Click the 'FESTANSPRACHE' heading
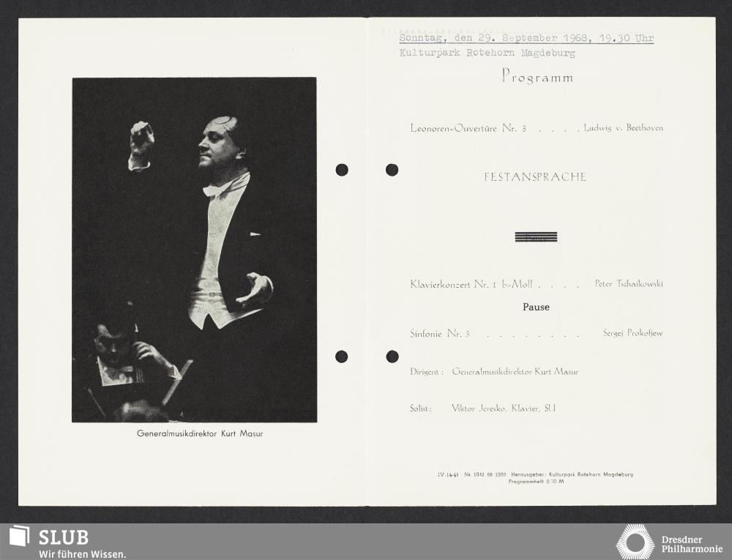 [x=535, y=177]
